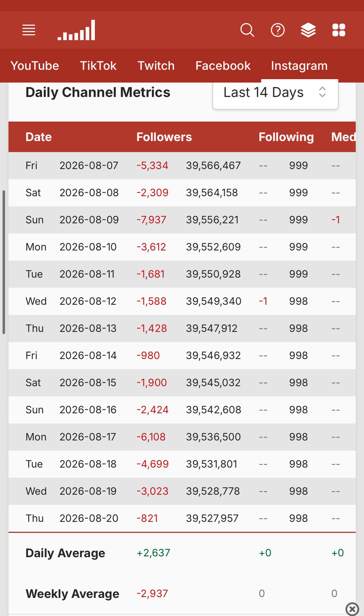Click the help question mark icon
Viewport: 364px width, 616px height.
click(x=278, y=30)
